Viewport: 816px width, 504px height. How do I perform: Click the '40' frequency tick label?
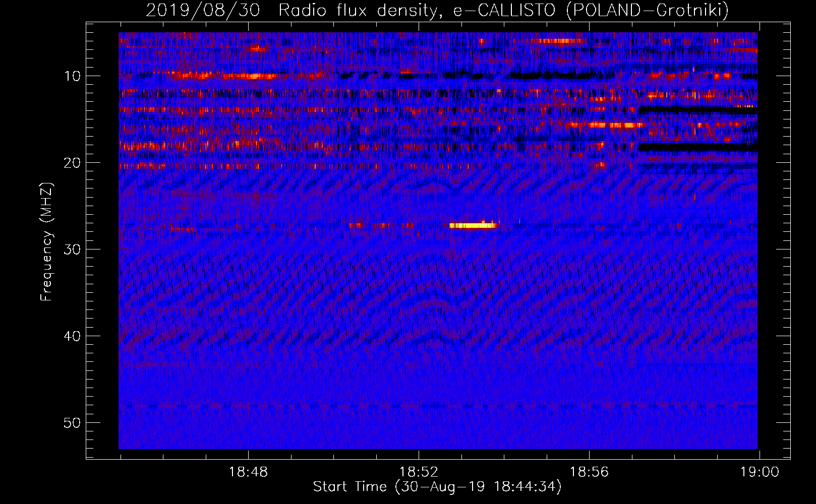(73, 336)
